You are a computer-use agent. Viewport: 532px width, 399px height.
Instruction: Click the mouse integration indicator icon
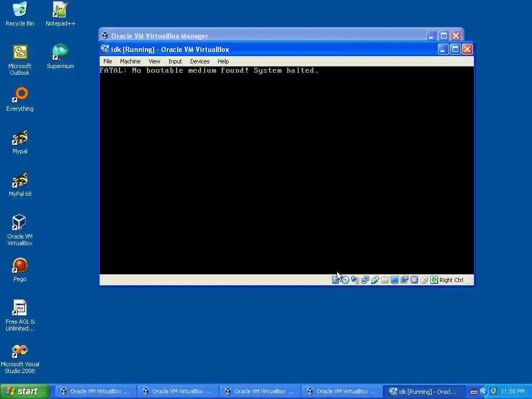coord(424,280)
